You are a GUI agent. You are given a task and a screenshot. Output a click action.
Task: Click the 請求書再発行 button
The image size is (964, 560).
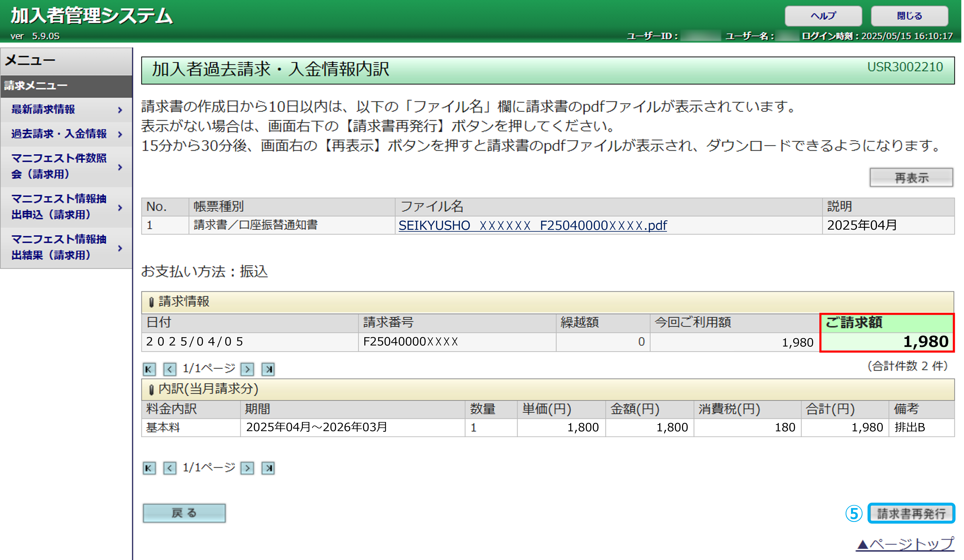pyautogui.click(x=911, y=513)
